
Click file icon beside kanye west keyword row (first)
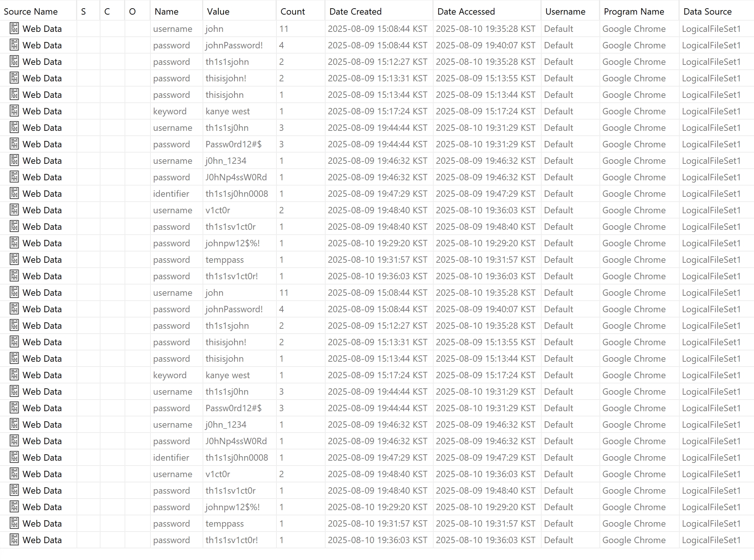14,111
